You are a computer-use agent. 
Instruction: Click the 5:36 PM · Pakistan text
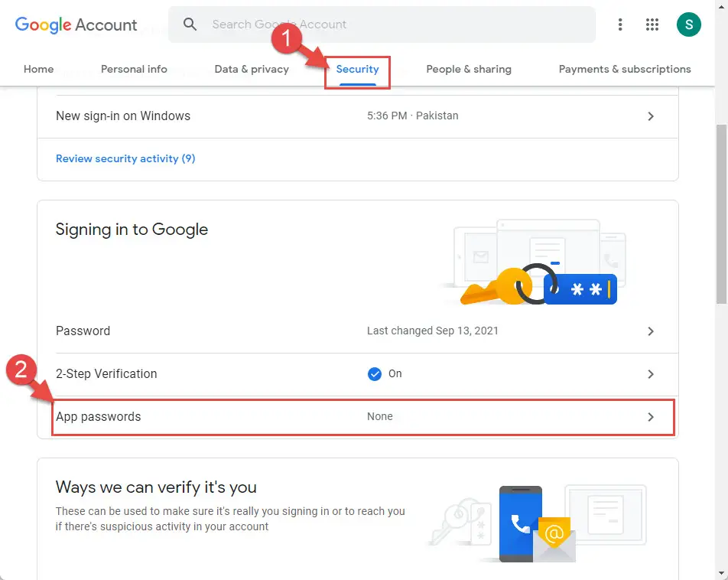click(412, 116)
